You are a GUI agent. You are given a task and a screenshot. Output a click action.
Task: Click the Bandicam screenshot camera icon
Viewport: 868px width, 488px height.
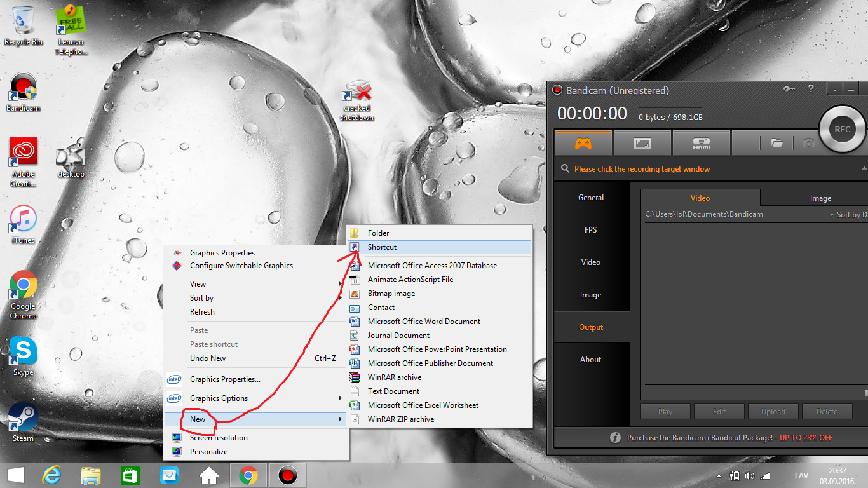(x=808, y=144)
